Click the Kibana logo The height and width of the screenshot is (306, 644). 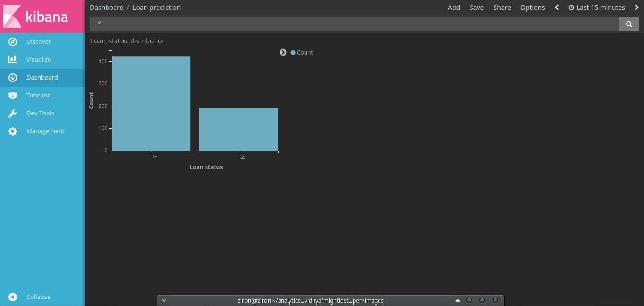click(42, 16)
